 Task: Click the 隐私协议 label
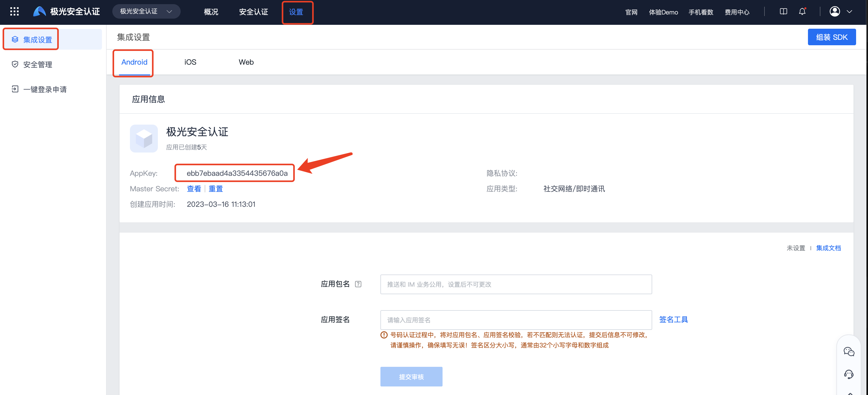[x=502, y=173]
